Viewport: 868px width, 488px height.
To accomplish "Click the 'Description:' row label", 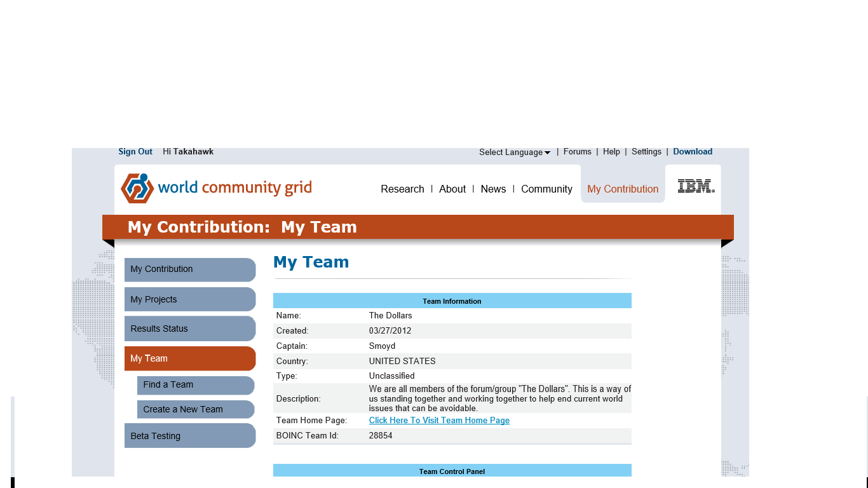I will (298, 399).
